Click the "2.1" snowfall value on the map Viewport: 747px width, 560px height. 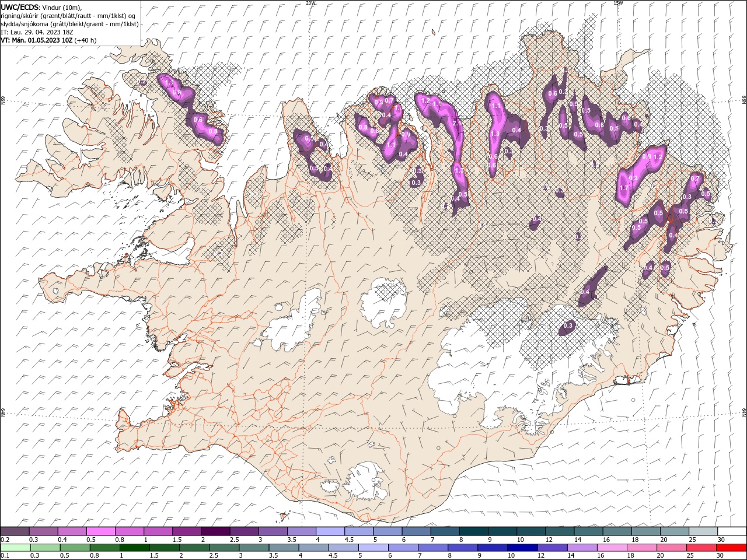click(458, 123)
